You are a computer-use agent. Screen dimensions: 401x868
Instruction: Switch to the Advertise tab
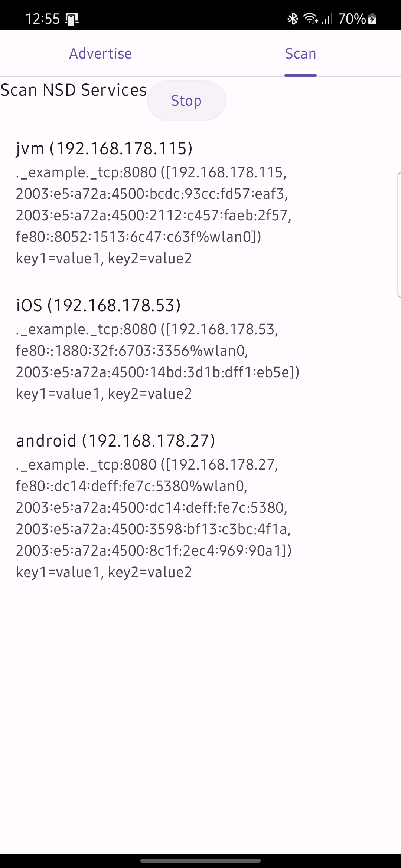point(100,53)
